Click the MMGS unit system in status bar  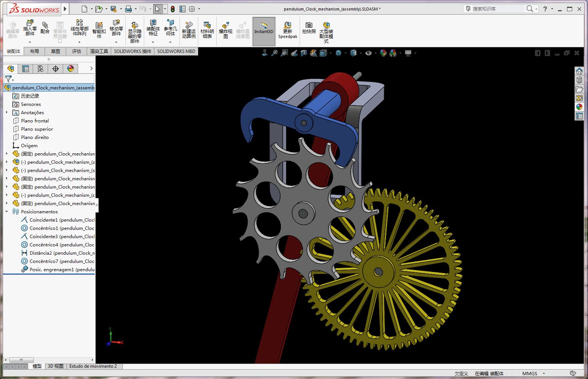click(x=529, y=373)
